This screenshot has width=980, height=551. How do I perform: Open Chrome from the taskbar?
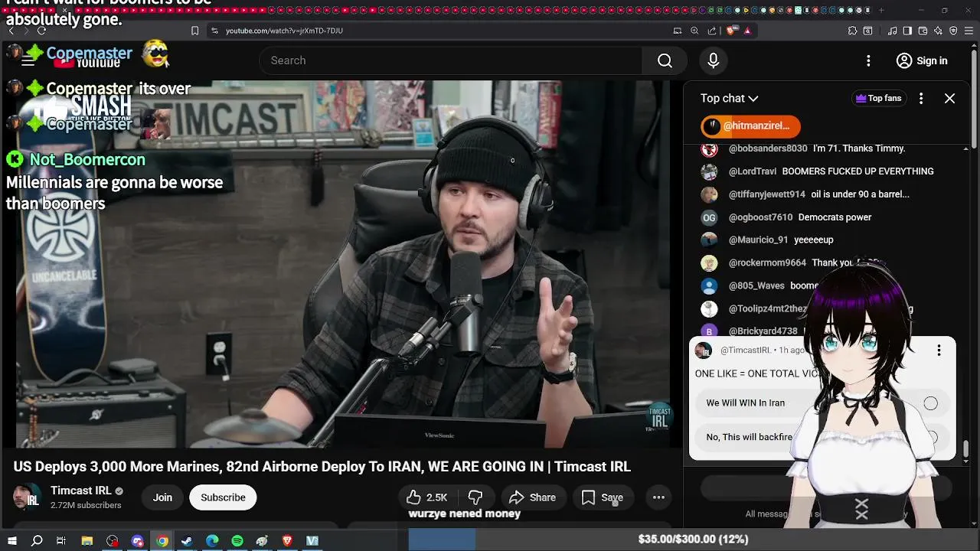click(162, 540)
